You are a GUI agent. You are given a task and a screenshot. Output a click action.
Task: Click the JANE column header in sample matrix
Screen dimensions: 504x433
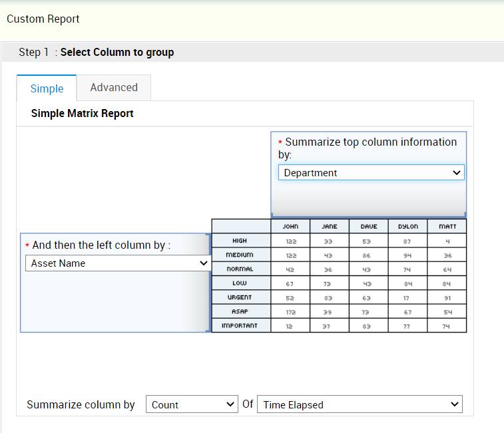tap(330, 227)
